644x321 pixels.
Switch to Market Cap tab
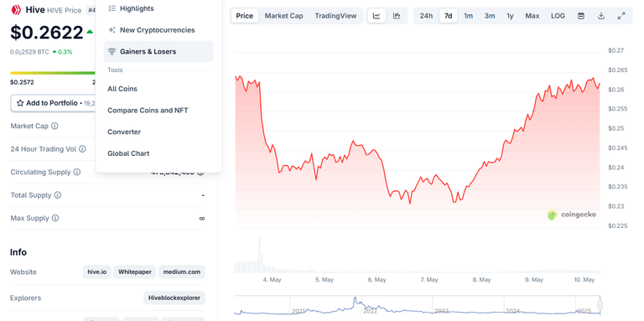click(283, 16)
